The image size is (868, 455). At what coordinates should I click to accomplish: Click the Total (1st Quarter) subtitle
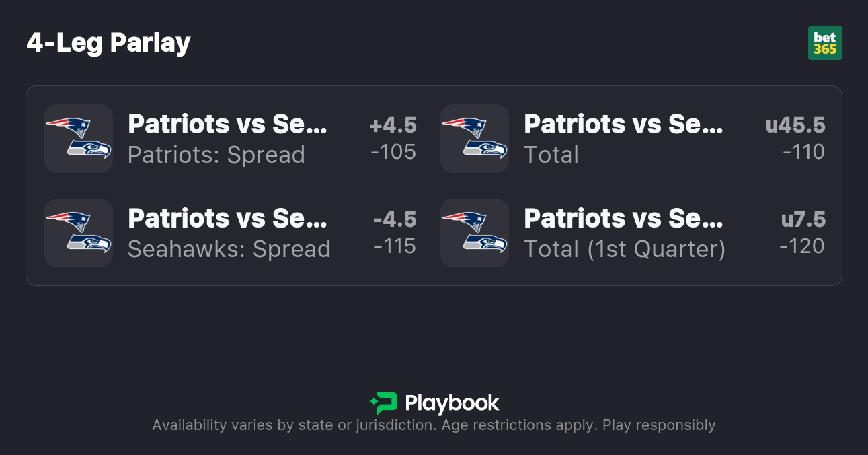tap(625, 249)
